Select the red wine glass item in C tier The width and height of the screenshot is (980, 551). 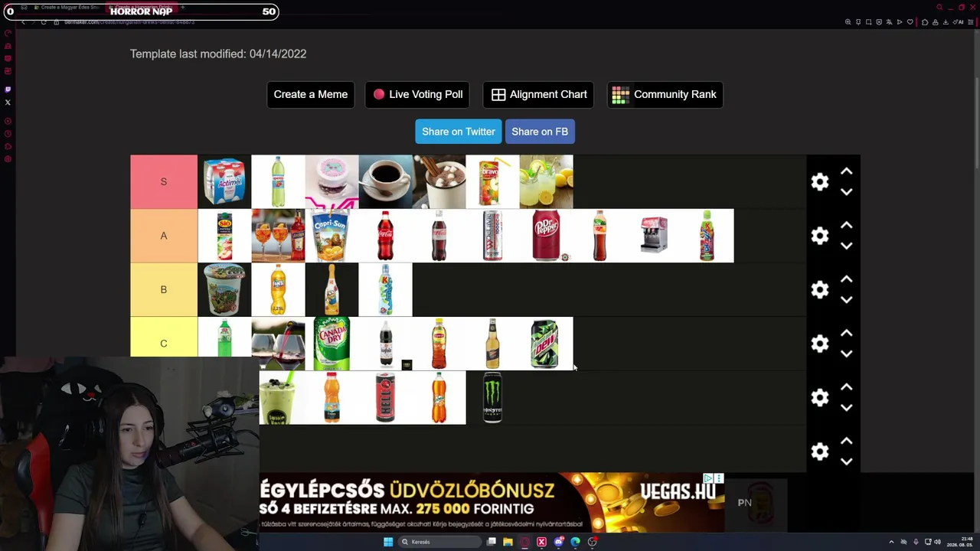pyautogui.click(x=278, y=344)
